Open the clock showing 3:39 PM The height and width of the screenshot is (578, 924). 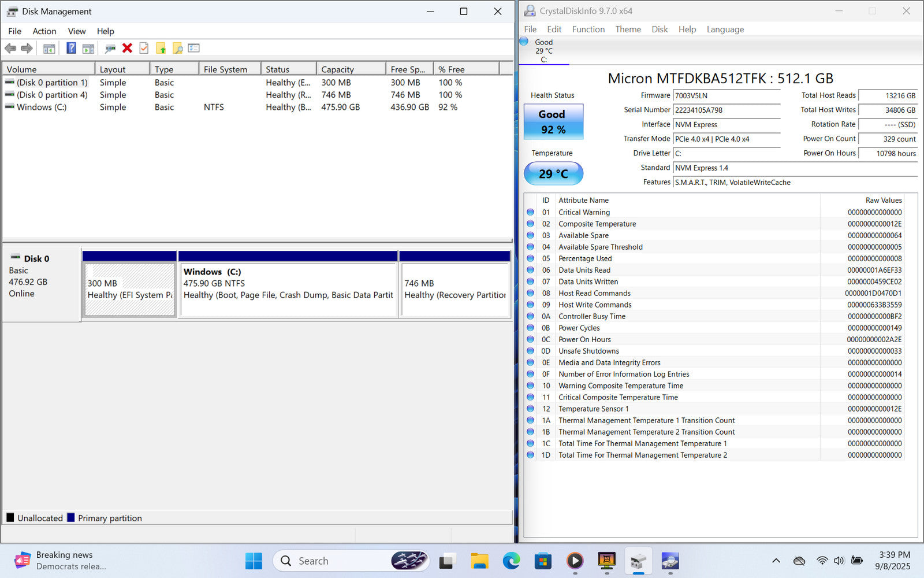894,561
